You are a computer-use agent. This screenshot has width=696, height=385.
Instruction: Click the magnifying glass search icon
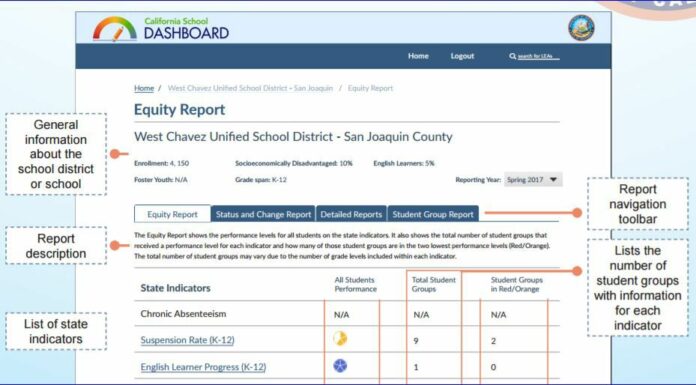click(x=513, y=56)
